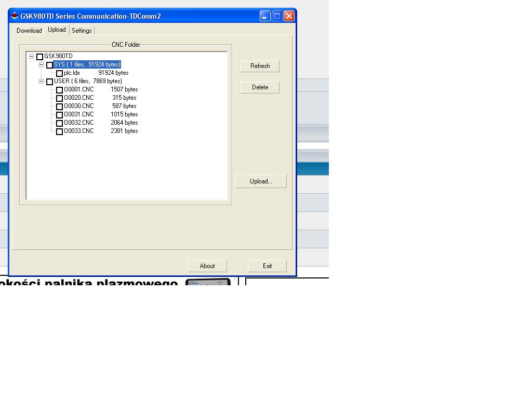
Task: Tick the O0020.CNC checkbox
Action: coord(59,98)
